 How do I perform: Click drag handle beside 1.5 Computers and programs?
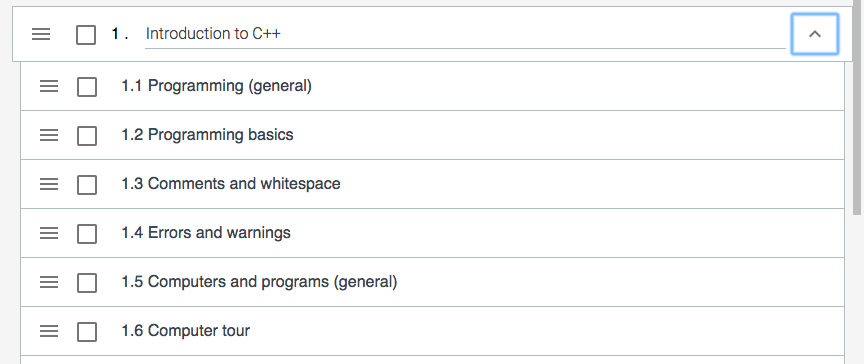point(49,282)
